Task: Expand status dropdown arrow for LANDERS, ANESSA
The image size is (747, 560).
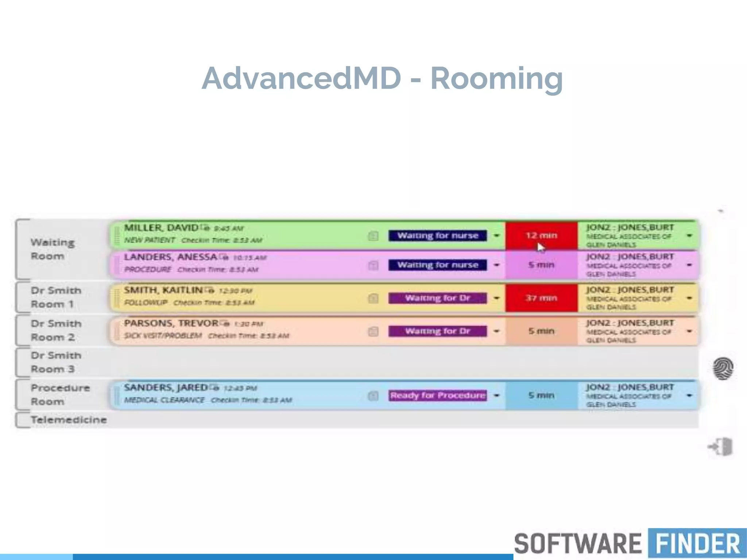Action: pyautogui.click(x=496, y=265)
